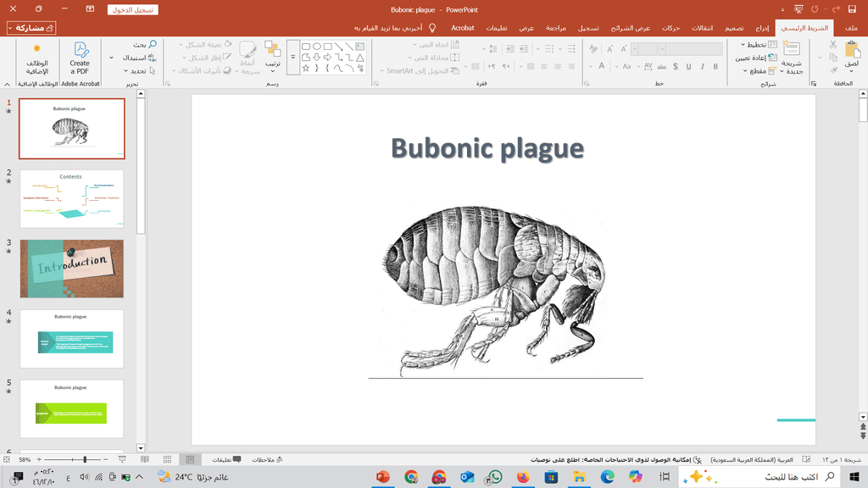Toggle the Notes (ملاحظات) pane

(268, 459)
